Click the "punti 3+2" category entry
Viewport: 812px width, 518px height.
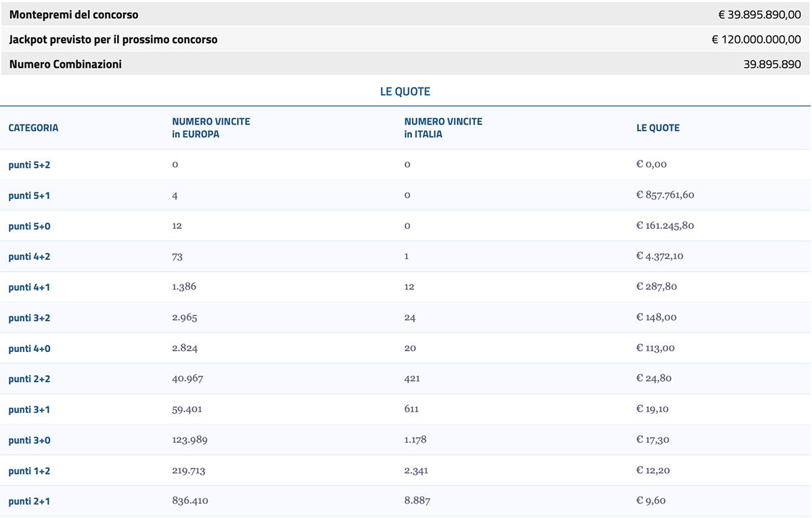tap(28, 317)
